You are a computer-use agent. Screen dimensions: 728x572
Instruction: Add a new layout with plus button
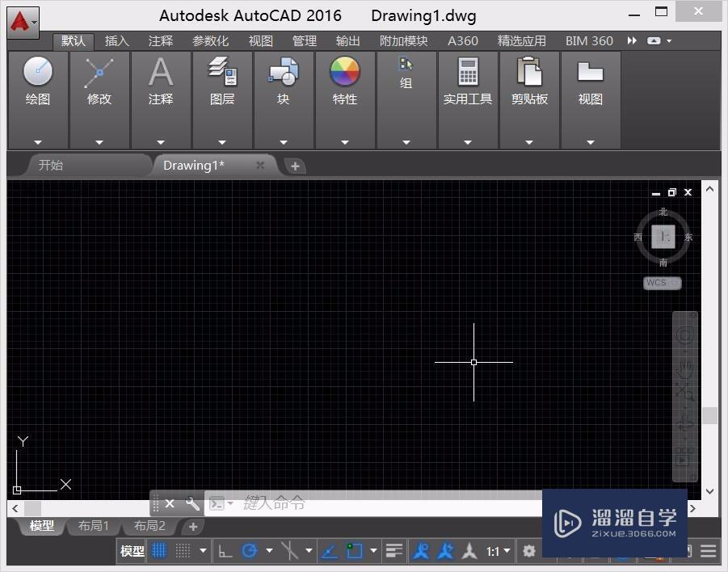coord(193,527)
